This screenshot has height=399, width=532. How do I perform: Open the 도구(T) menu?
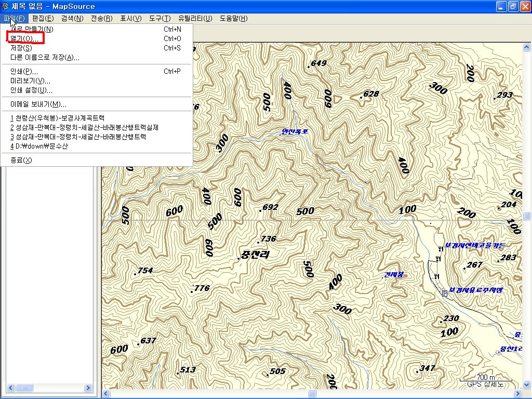160,18
